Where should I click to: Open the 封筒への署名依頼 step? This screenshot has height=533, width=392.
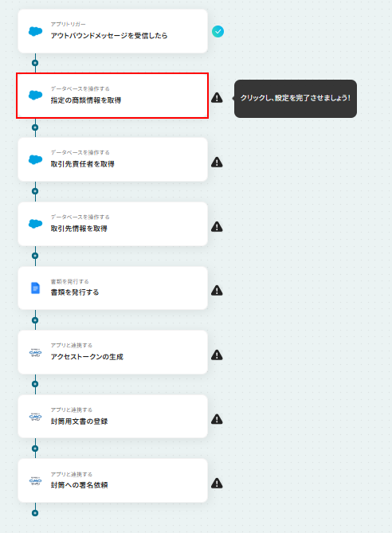point(113,480)
